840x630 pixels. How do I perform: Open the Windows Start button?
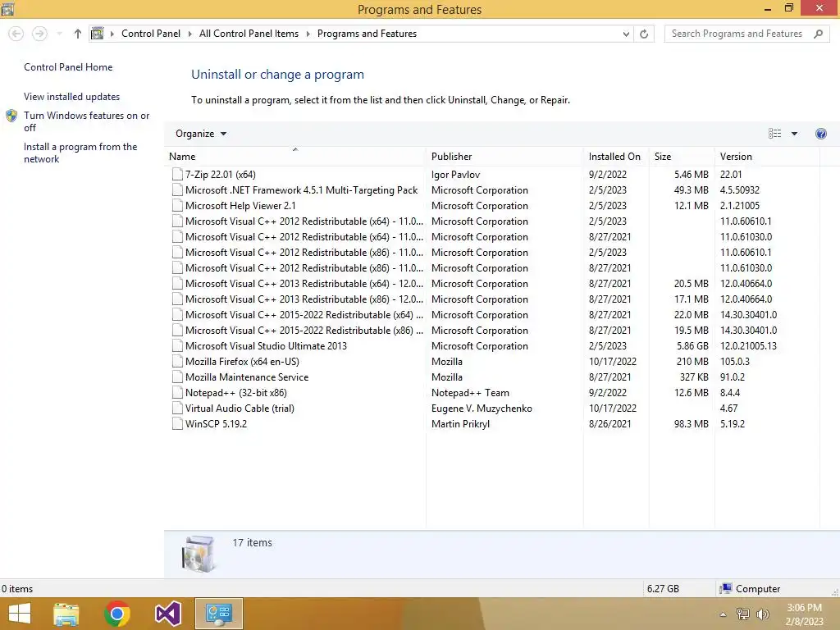coord(20,614)
